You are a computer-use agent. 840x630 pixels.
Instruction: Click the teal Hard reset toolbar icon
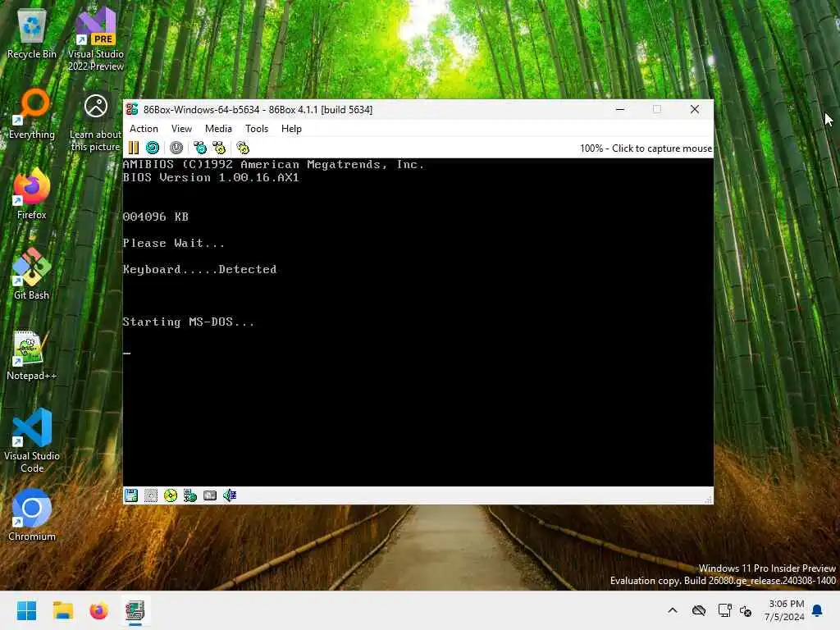coord(153,148)
